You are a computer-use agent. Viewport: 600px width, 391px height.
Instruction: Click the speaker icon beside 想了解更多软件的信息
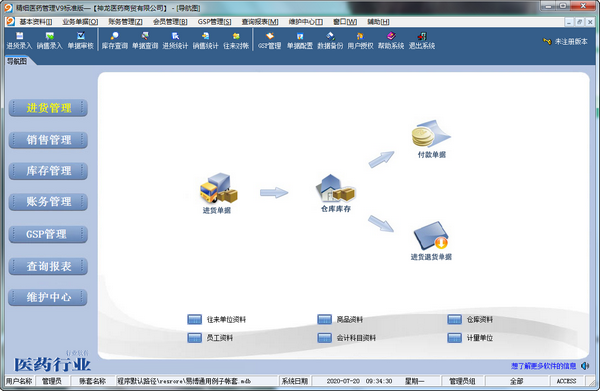(585, 366)
